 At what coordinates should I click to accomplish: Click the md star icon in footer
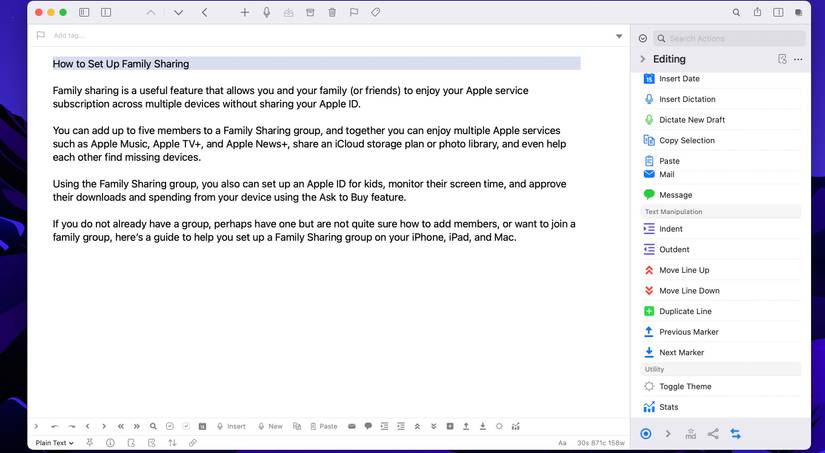tap(690, 434)
